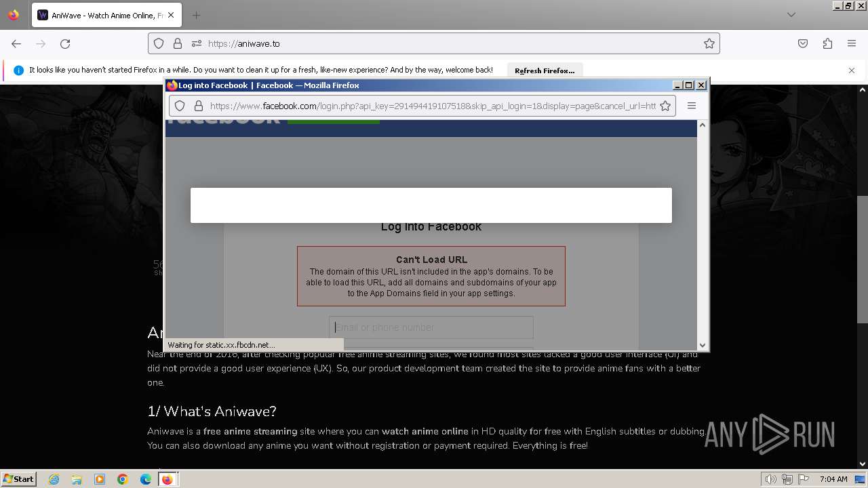
Task: Save page to Pocket
Action: pyautogui.click(x=803, y=43)
